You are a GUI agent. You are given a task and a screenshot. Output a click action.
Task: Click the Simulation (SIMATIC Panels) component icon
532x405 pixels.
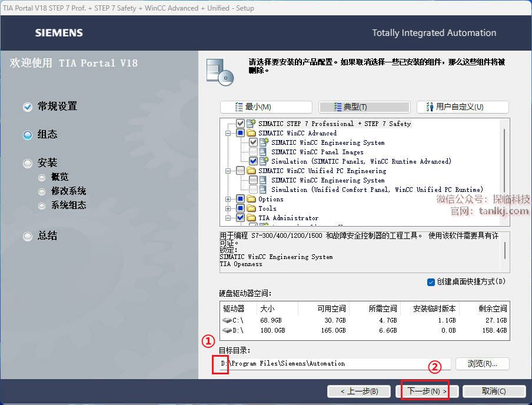point(264,161)
